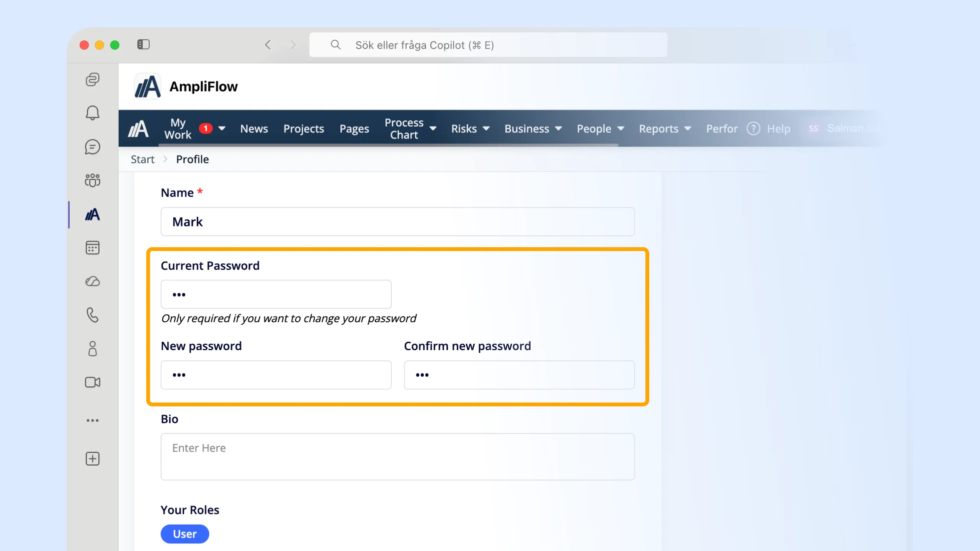Viewport: 980px width, 551px height.
Task: Open the Activity bell icon
Action: point(92,113)
